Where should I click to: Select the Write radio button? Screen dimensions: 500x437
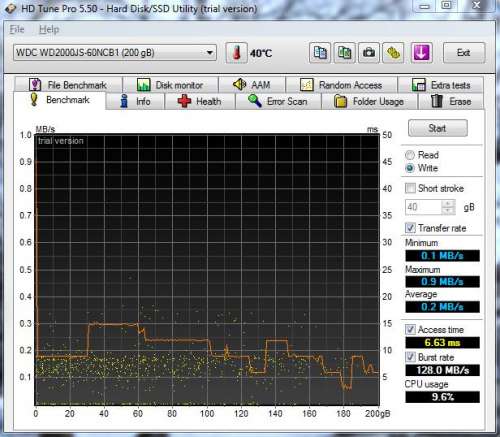[410, 168]
